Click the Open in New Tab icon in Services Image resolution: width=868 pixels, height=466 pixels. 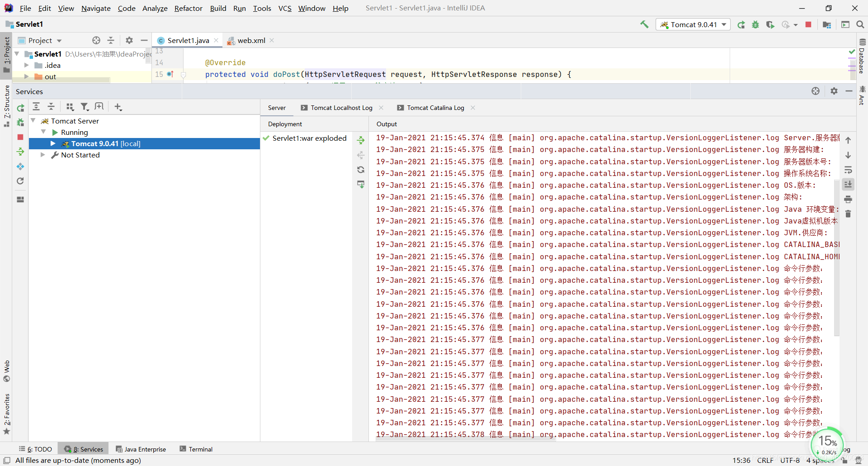click(x=99, y=106)
